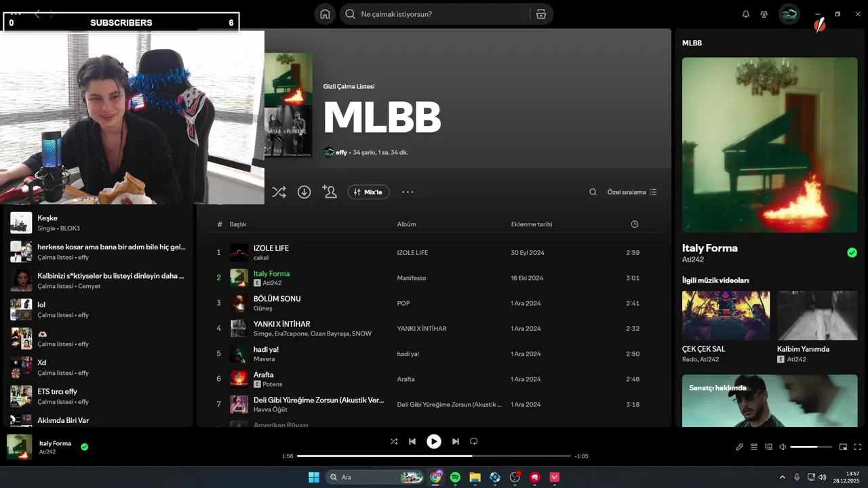Sort by the Başlık column
868x488 pixels.
coord(238,224)
